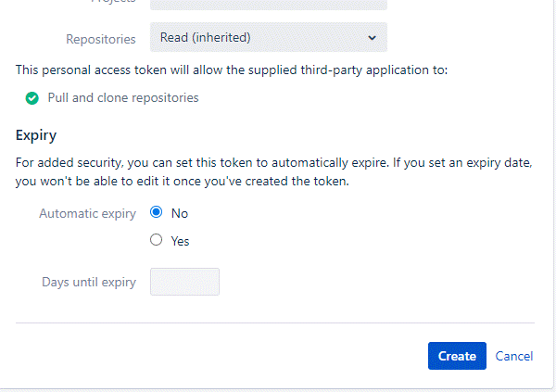Image resolution: width=556 pixels, height=392 pixels.
Task: Click the "Yes" radio label text
Action: pos(180,241)
